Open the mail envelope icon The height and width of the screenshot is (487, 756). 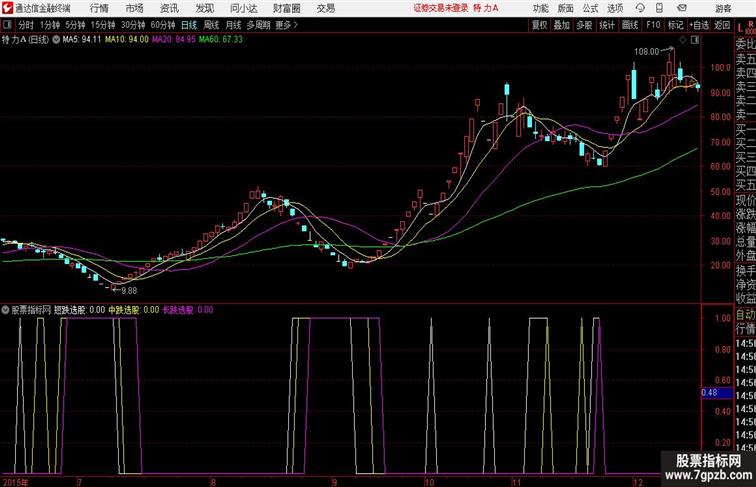click(682, 8)
